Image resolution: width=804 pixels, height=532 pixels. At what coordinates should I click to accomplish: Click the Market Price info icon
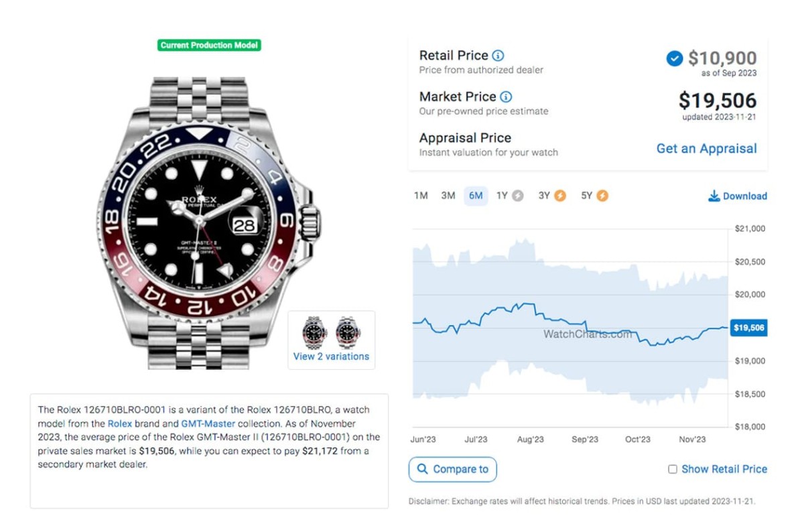click(x=506, y=97)
